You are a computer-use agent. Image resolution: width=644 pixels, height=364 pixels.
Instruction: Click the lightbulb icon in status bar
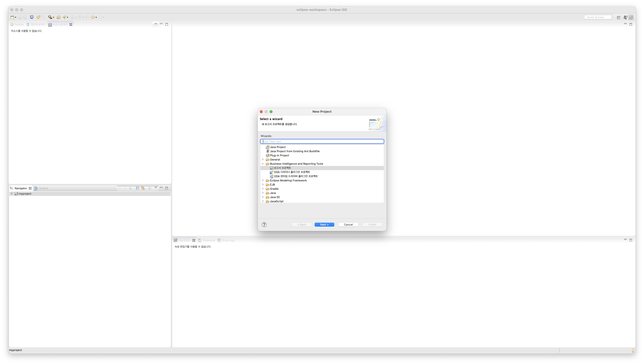(x=633, y=350)
